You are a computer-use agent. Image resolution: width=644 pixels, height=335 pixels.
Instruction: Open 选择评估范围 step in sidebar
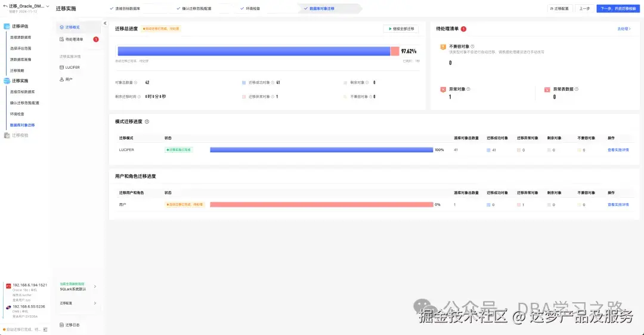tap(20, 48)
